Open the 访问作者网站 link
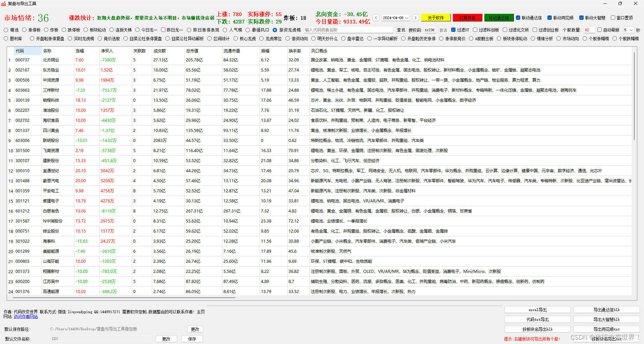 (26, 316)
